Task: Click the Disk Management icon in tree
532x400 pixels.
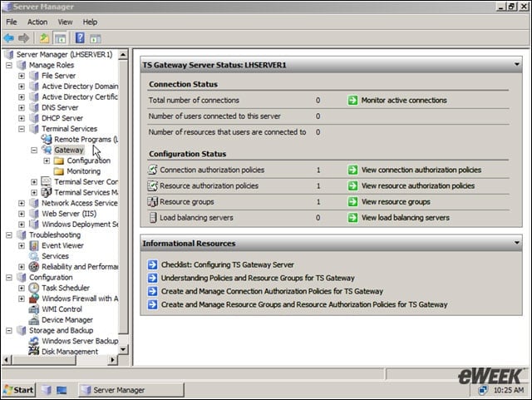Action: pos(34,351)
